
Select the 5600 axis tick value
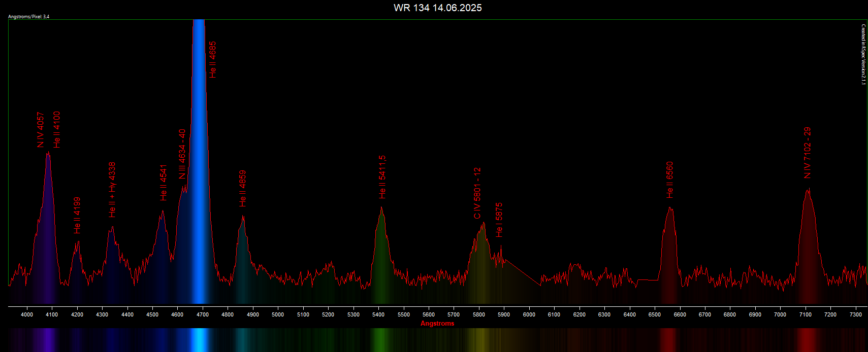pyautogui.click(x=429, y=314)
